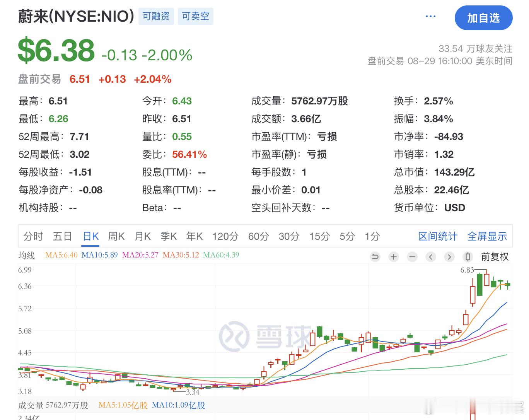Click the 6.83 high marker on chart
The width and height of the screenshot is (529, 420).
point(467,270)
